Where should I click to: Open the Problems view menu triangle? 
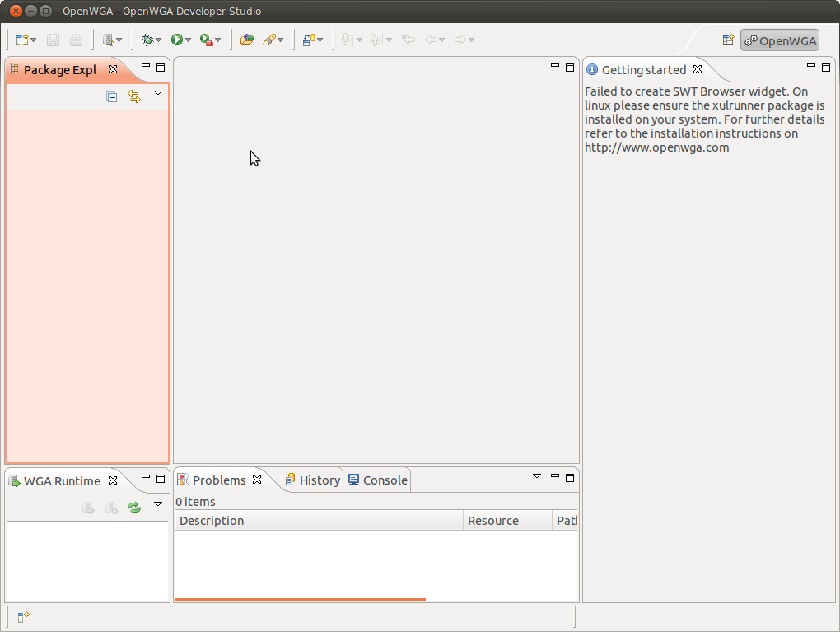pyautogui.click(x=537, y=476)
